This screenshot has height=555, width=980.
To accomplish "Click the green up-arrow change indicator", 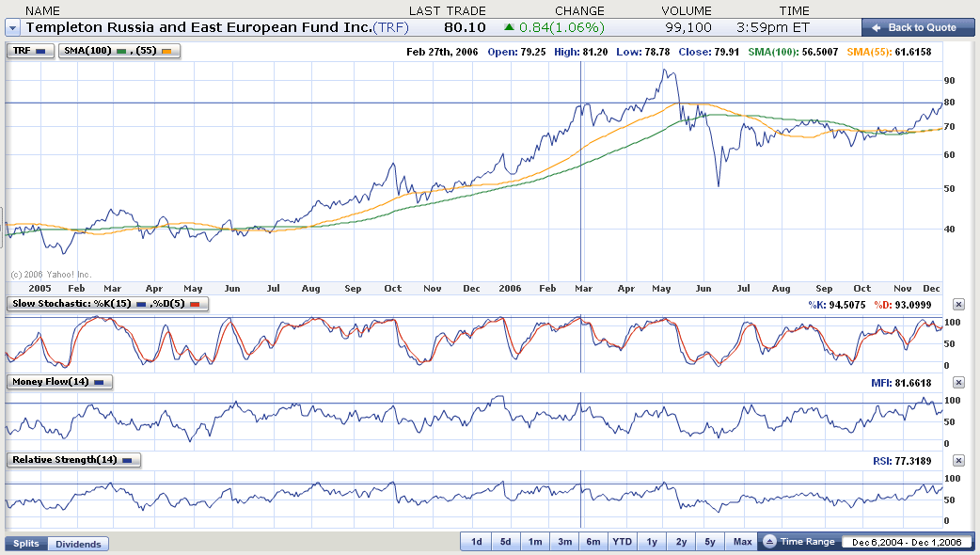I will tap(509, 27).
